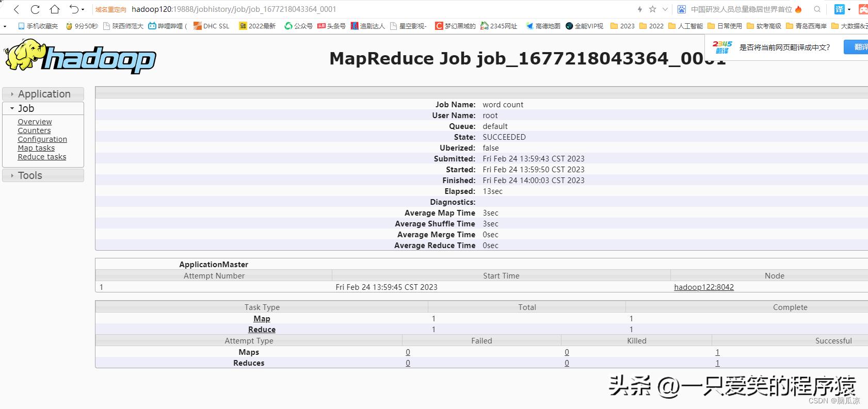Expand the address bar dropdown chevron
Viewport: 868px width, 409px height.
click(665, 9)
